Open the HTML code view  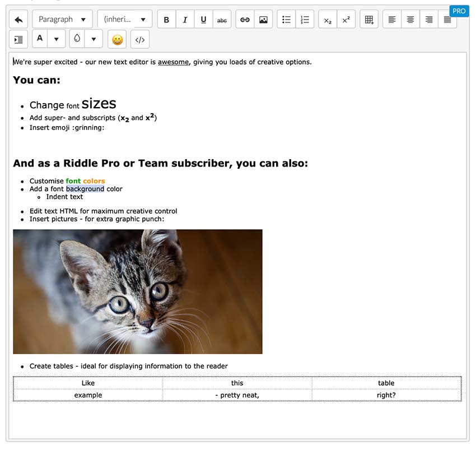(x=140, y=40)
